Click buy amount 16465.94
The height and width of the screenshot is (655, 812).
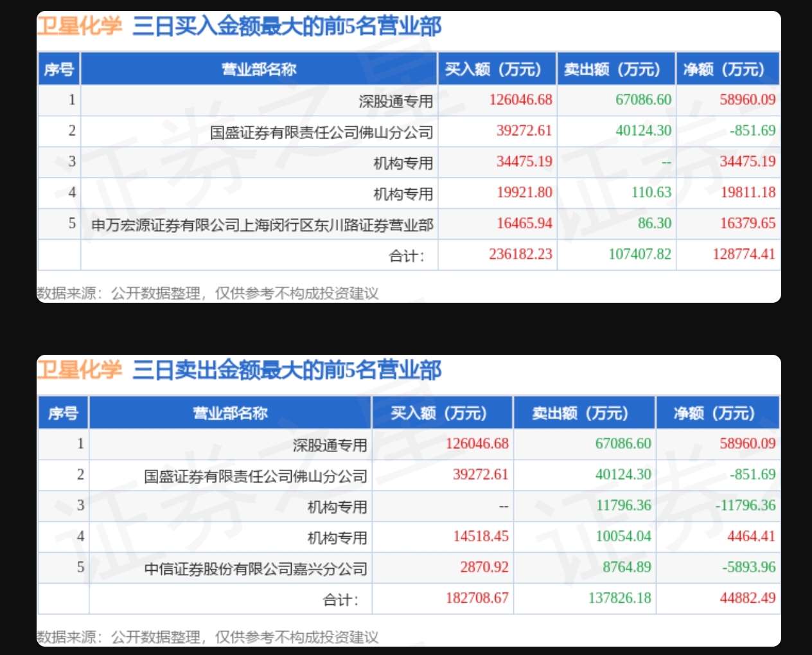[524, 223]
